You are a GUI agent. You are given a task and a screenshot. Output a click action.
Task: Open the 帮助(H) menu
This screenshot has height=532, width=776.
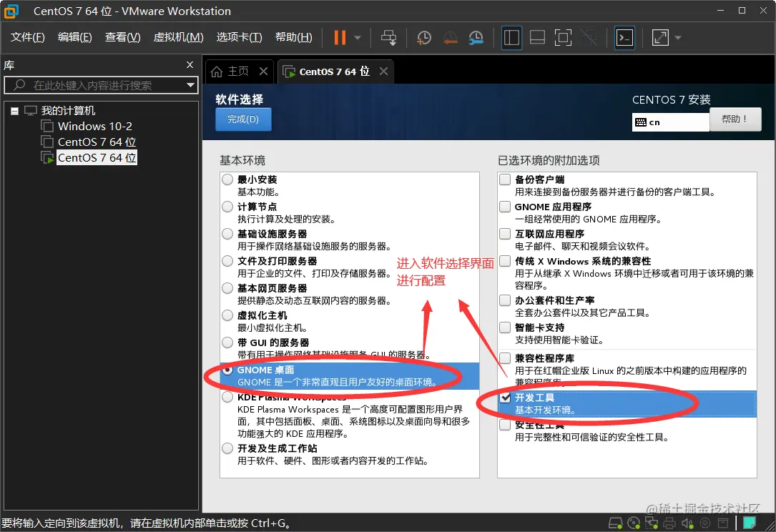pyautogui.click(x=293, y=38)
